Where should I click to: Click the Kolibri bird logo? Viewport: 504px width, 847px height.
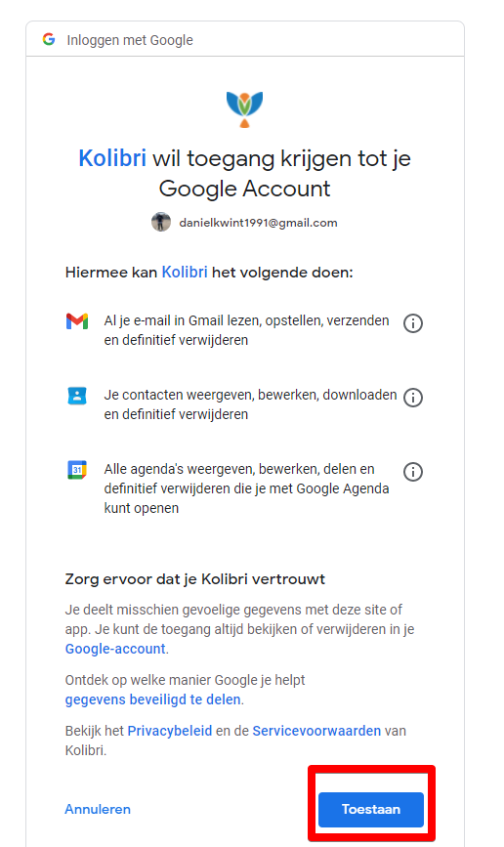click(x=245, y=109)
